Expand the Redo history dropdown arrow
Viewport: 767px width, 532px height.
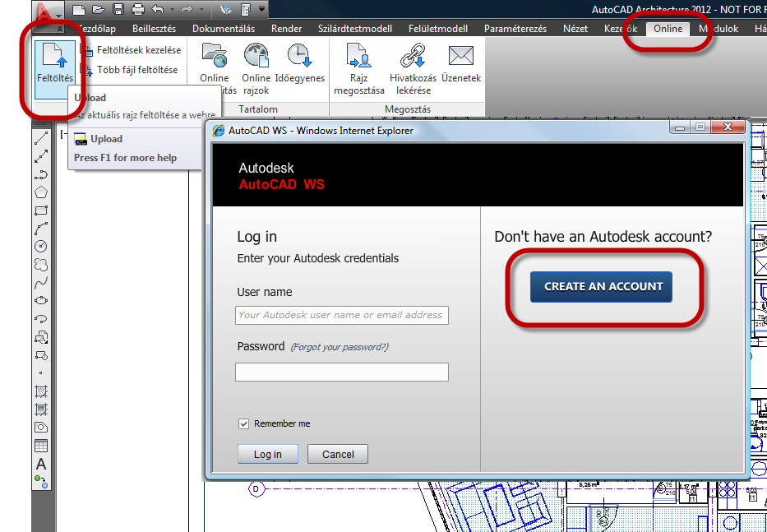201,9
